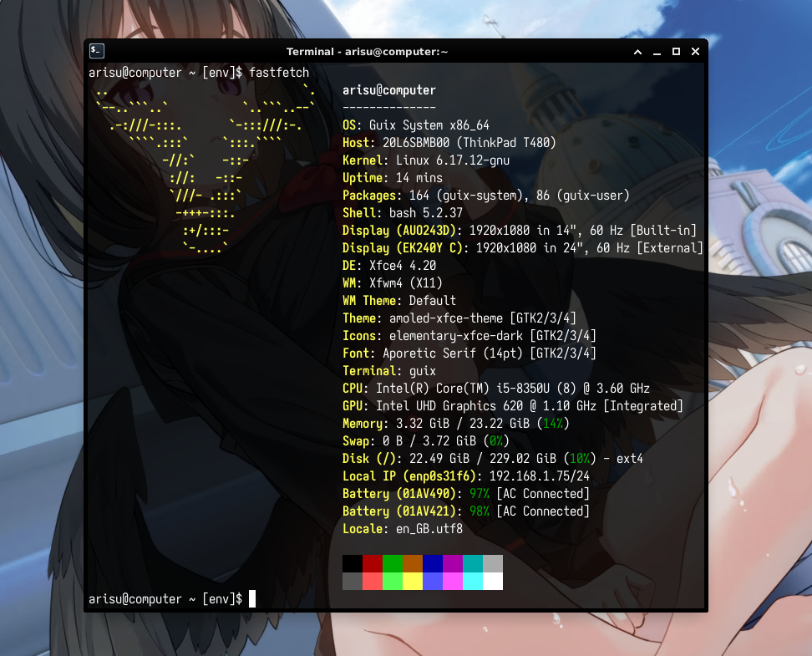The height and width of the screenshot is (656, 812).
Task: Click the Memory usage line showing 14%
Action: point(456,424)
